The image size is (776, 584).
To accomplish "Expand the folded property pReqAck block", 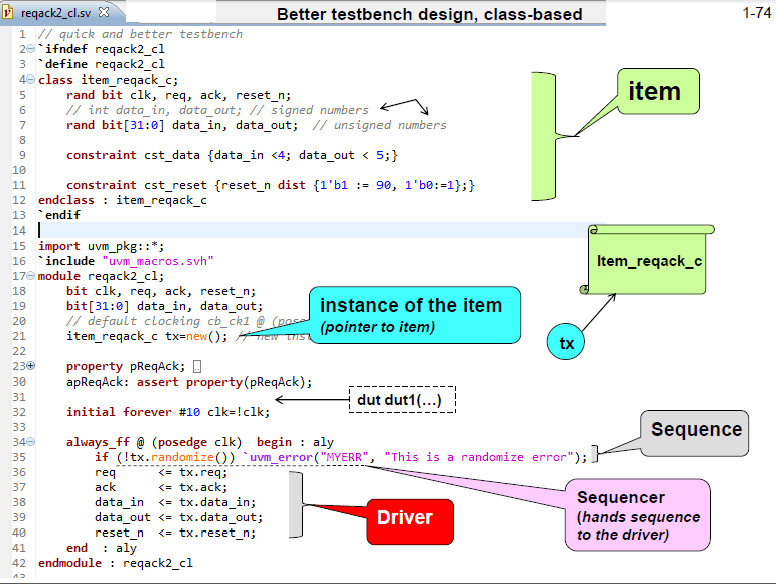I will click(30, 366).
